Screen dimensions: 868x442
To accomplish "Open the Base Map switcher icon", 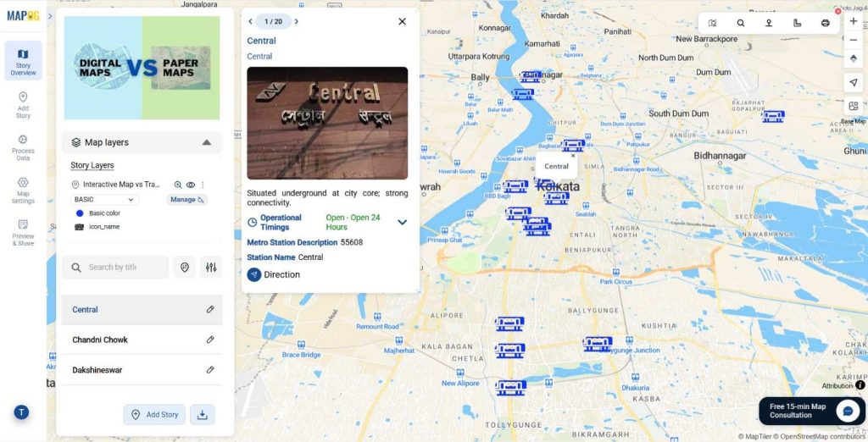I will click(853, 106).
